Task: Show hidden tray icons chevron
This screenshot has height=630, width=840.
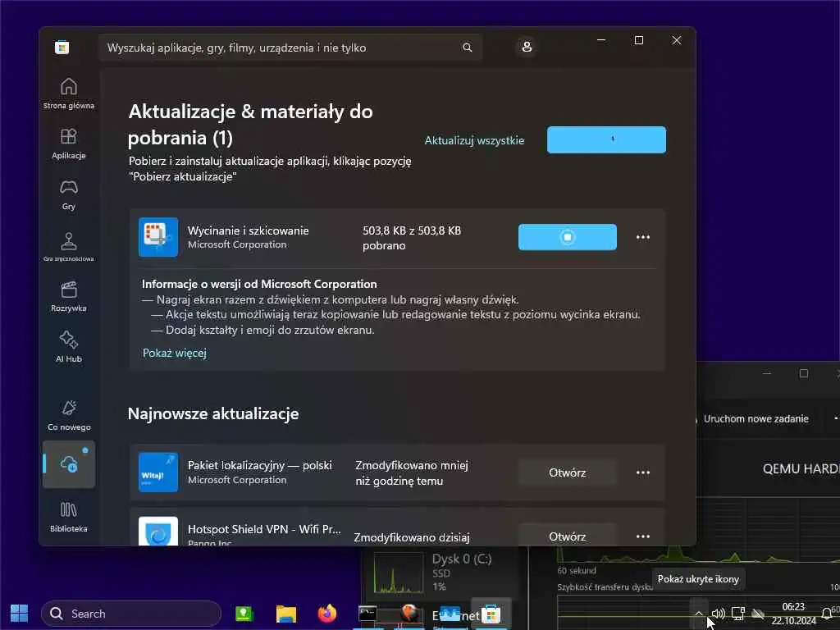Action: point(699,614)
